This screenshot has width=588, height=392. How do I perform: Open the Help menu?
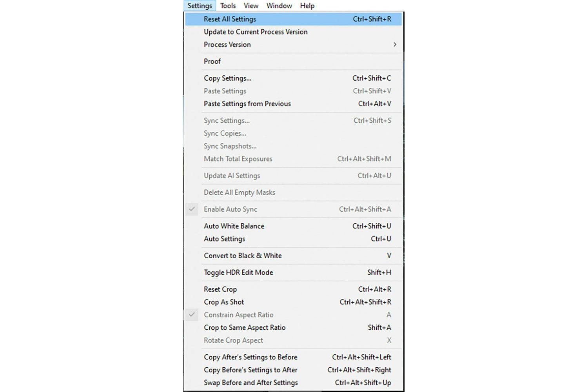click(307, 5)
